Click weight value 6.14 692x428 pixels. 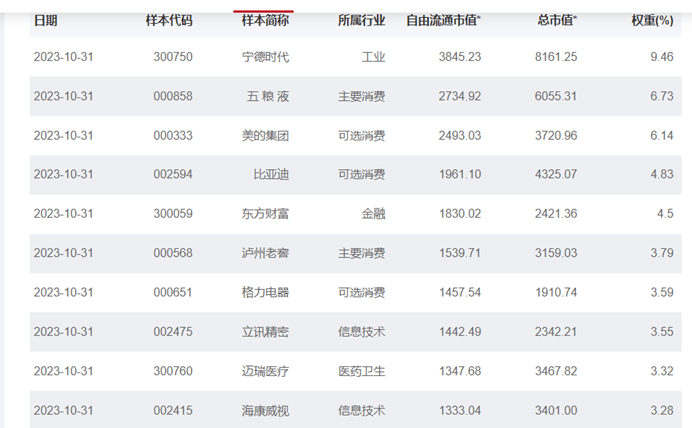(662, 135)
